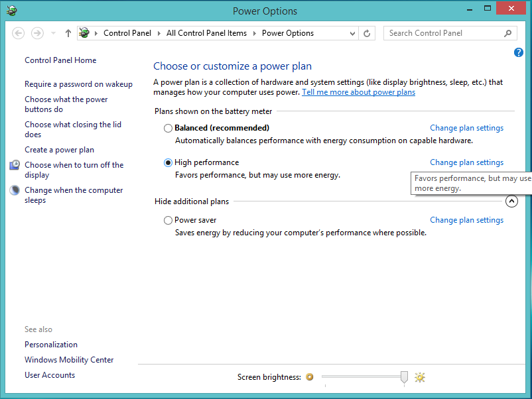
Task: Open Choose what closing the lid does
Action: pyautogui.click(x=72, y=129)
